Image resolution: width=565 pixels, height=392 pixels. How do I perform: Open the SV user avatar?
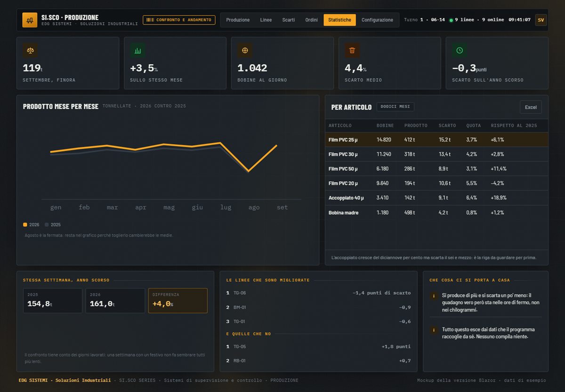[541, 20]
